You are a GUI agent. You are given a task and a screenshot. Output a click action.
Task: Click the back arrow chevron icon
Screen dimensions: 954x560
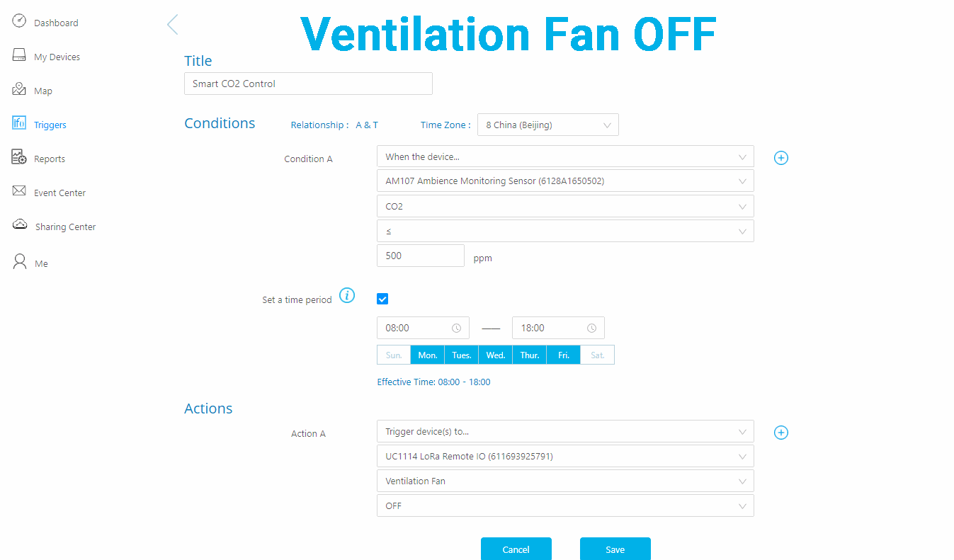[172, 25]
